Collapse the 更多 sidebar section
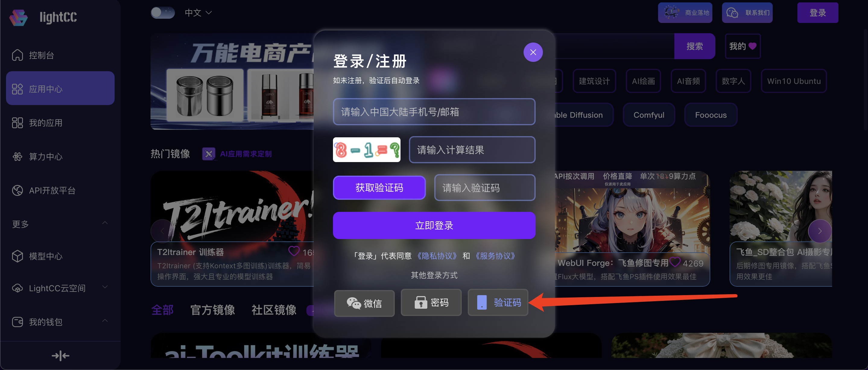Viewport: 868px width, 370px height. (105, 223)
